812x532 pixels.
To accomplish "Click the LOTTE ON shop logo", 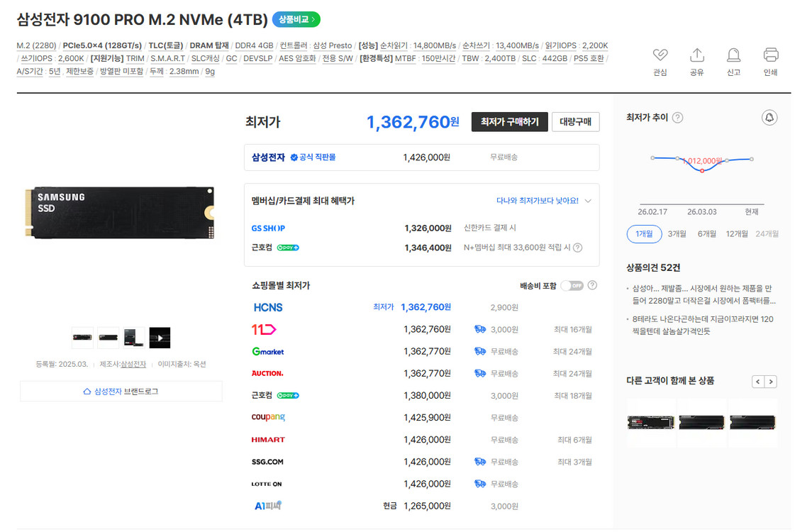I will pos(267,484).
